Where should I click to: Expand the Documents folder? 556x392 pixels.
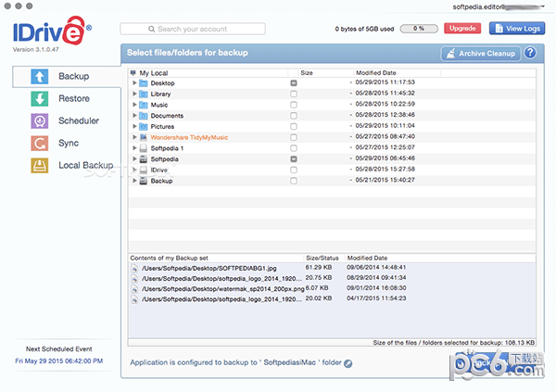point(134,116)
